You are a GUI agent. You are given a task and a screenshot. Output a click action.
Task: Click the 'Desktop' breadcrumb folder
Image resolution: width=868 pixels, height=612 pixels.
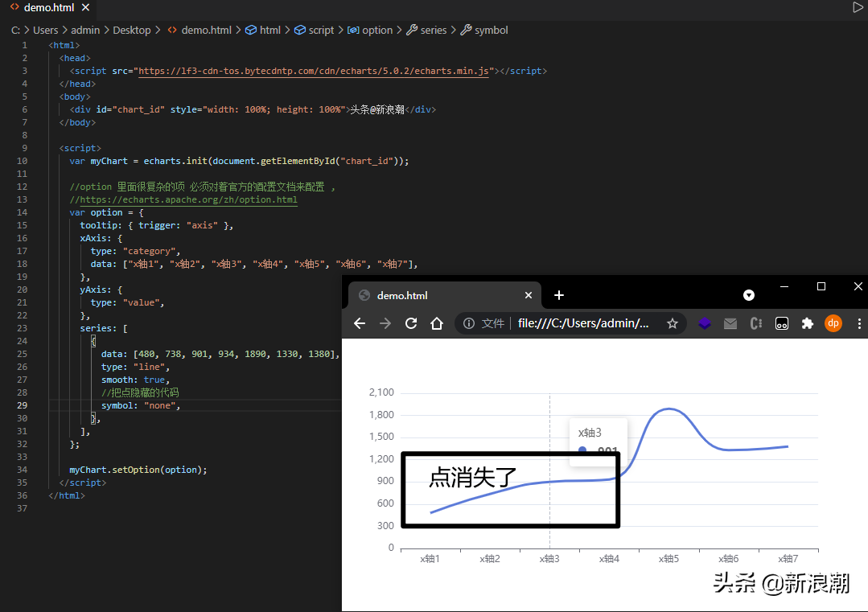[x=132, y=30]
